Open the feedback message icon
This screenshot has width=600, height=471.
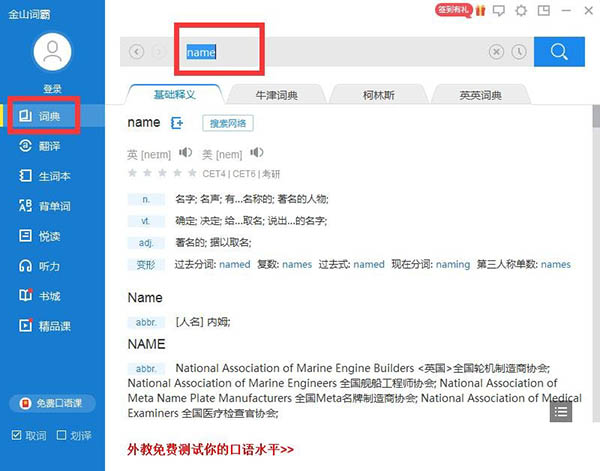coord(499,11)
